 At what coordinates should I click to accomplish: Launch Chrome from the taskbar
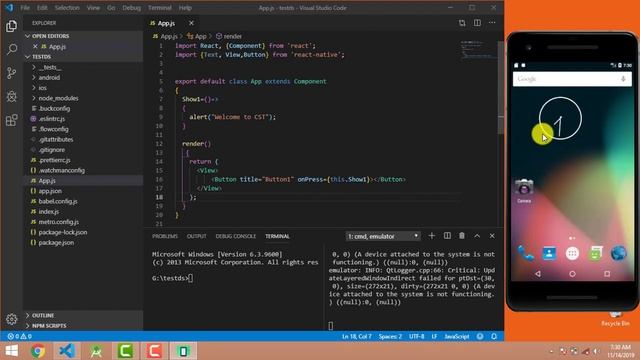pyautogui.click(x=38, y=351)
